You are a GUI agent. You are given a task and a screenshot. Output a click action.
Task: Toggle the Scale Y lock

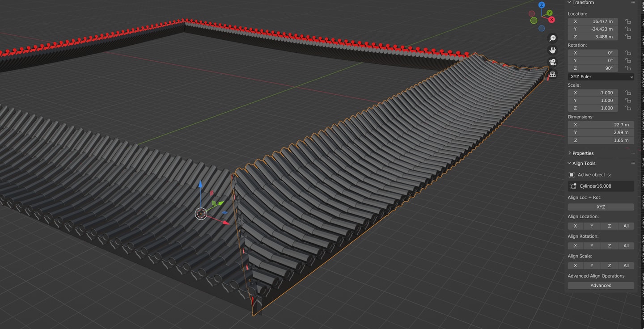(x=628, y=101)
